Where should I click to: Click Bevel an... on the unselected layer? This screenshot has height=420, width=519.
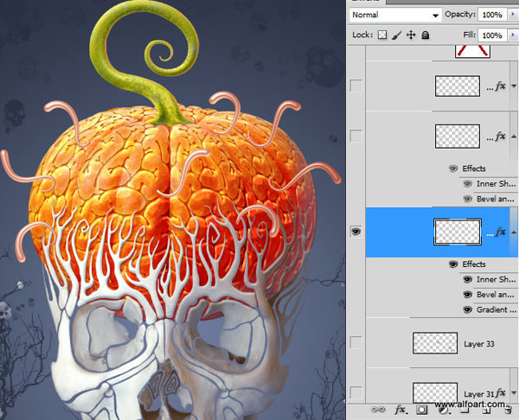click(495, 199)
